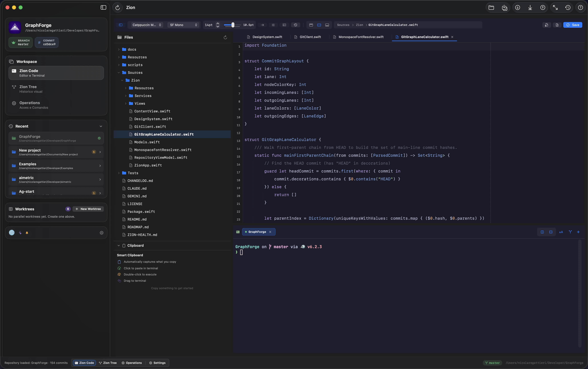Select the Zion Tree item in status bar

click(x=108, y=363)
